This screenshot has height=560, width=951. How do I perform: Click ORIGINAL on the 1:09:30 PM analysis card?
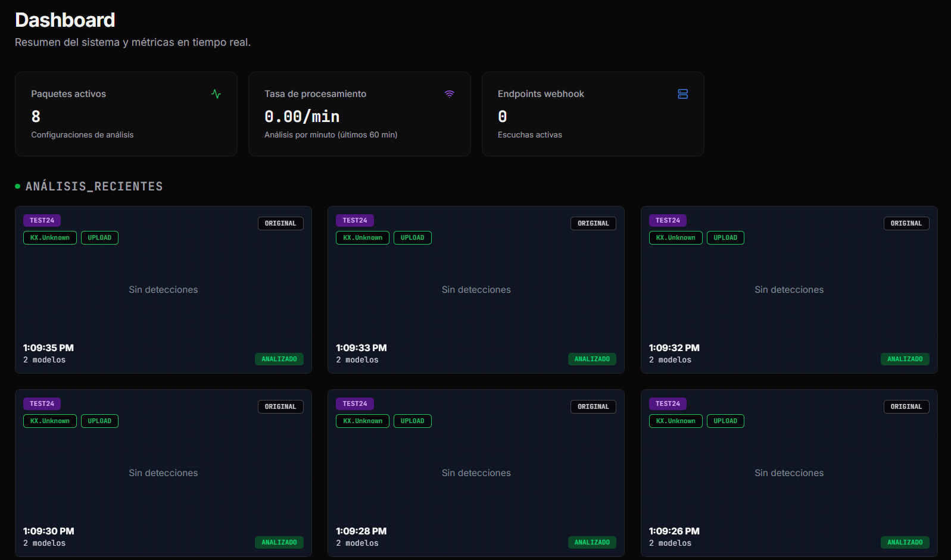click(280, 406)
